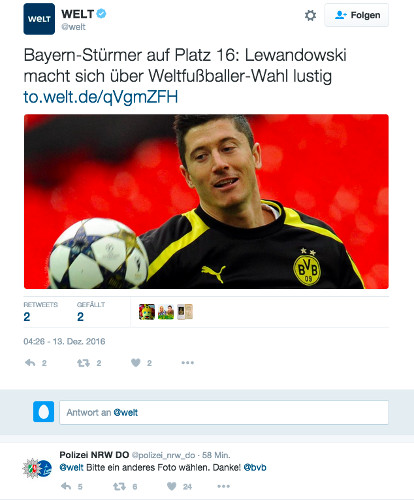Like the Polizei NRW DO reply

coord(171,486)
